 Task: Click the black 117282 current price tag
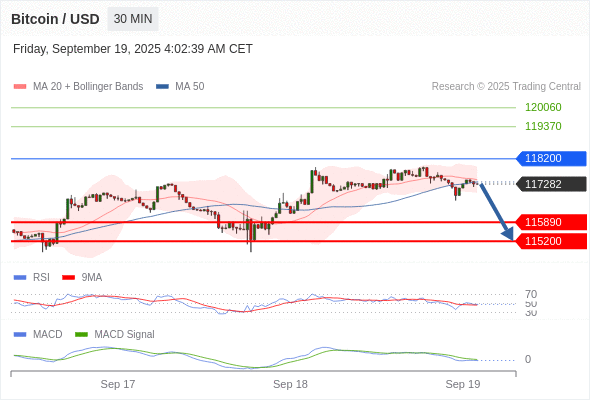pos(551,184)
